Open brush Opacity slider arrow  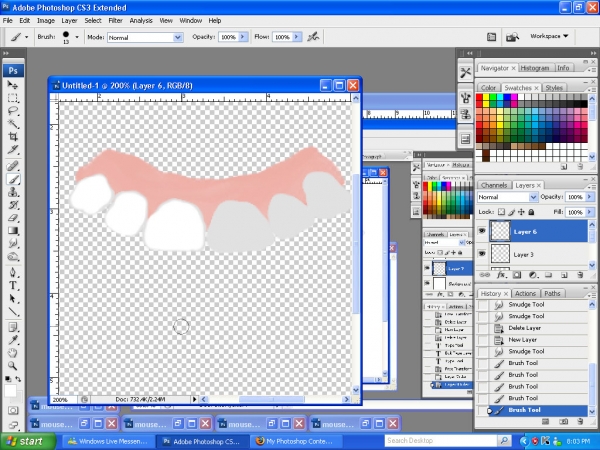click(x=243, y=37)
